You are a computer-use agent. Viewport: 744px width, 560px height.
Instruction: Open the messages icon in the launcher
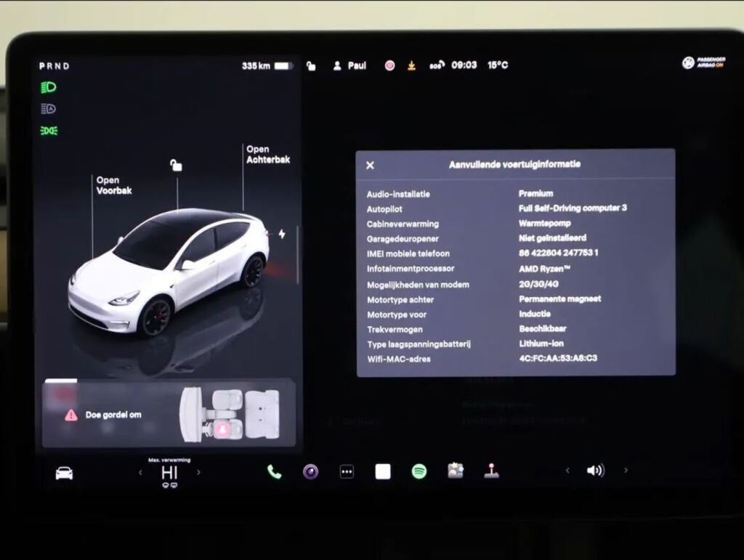tap(346, 472)
